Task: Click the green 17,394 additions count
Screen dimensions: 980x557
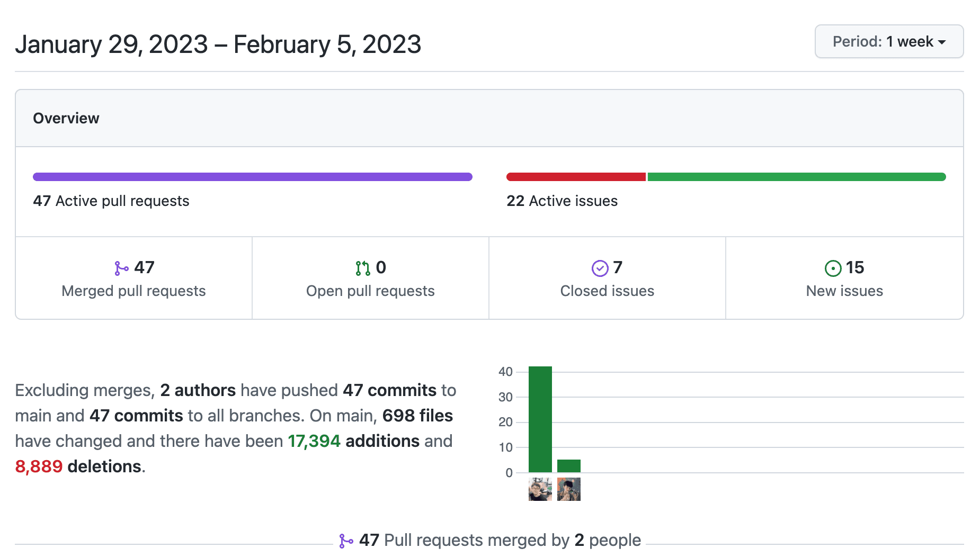Action: 314,441
